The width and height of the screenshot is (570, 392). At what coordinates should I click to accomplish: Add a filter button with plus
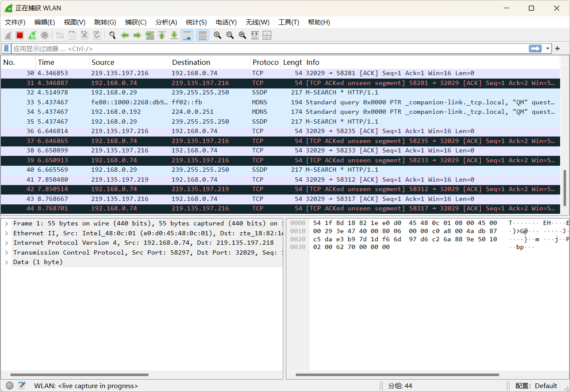click(558, 49)
